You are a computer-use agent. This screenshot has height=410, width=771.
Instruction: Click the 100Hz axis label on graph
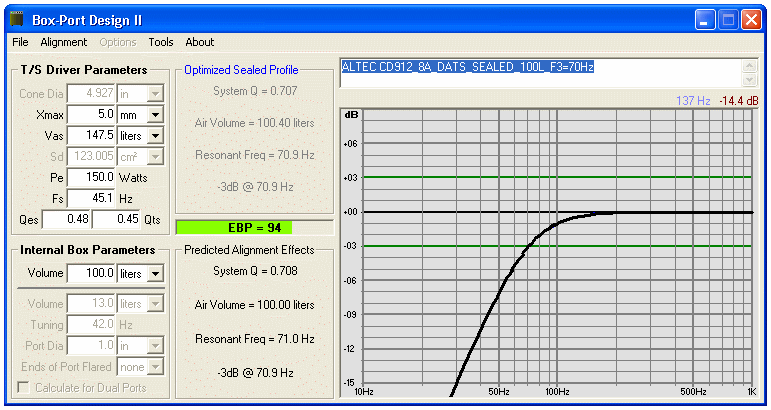coord(557,392)
